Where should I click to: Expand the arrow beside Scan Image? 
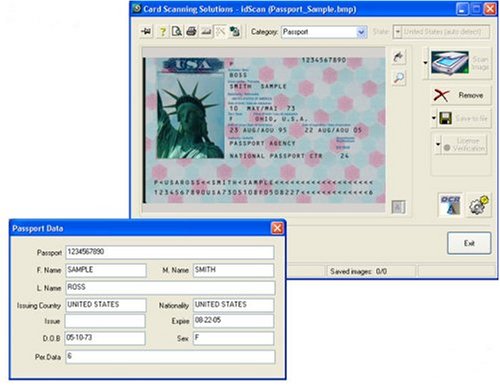[426, 63]
